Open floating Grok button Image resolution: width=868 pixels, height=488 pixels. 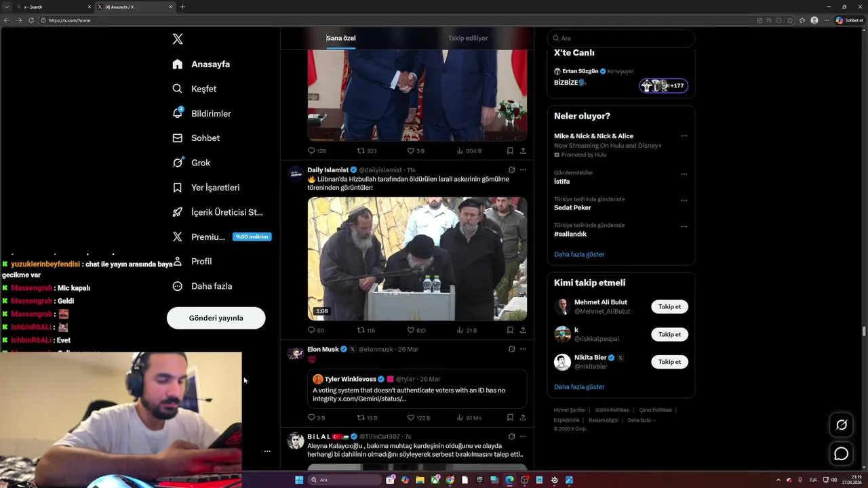pos(842,425)
